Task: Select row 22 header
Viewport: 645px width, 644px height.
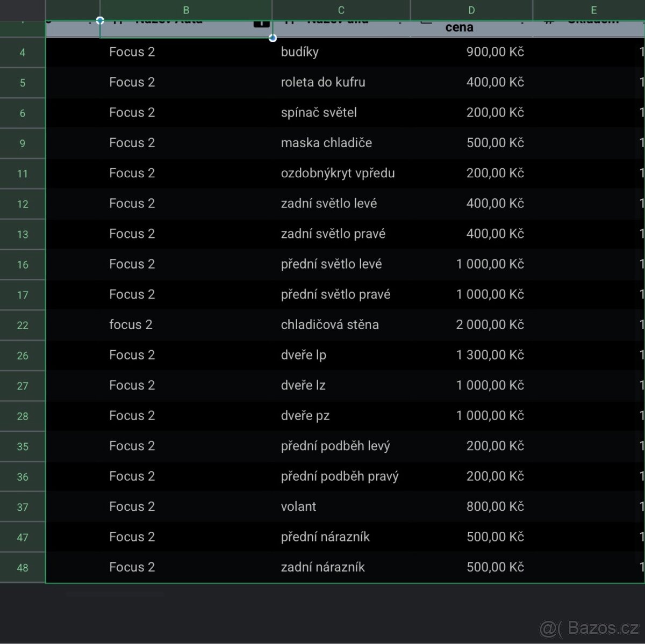Action: click(x=23, y=325)
